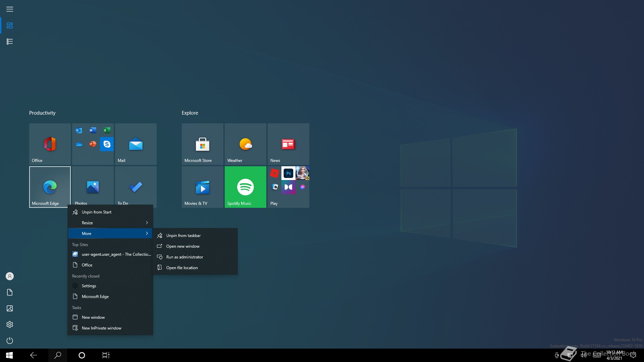
Task: Select Unpin from Start
Action: tap(110, 212)
